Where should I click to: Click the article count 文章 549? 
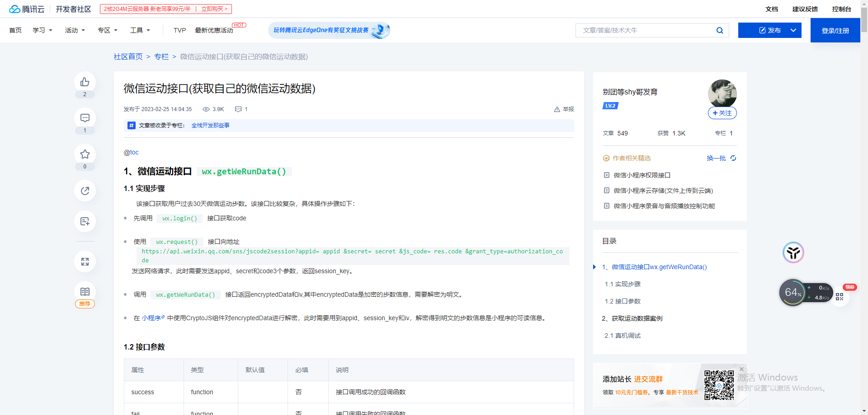coord(615,133)
